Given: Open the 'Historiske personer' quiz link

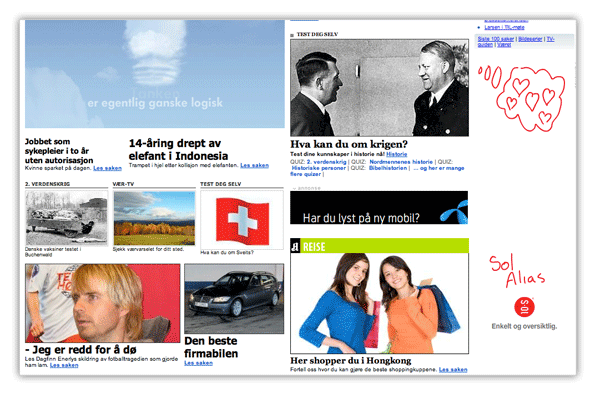Looking at the screenshot, I should coord(319,168).
